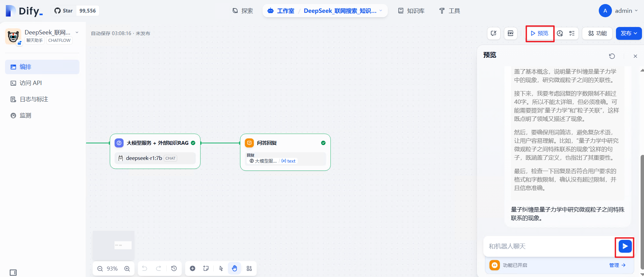Screen dimensions: 644x277
Task: Open the 管理 manage link
Action: point(617,265)
